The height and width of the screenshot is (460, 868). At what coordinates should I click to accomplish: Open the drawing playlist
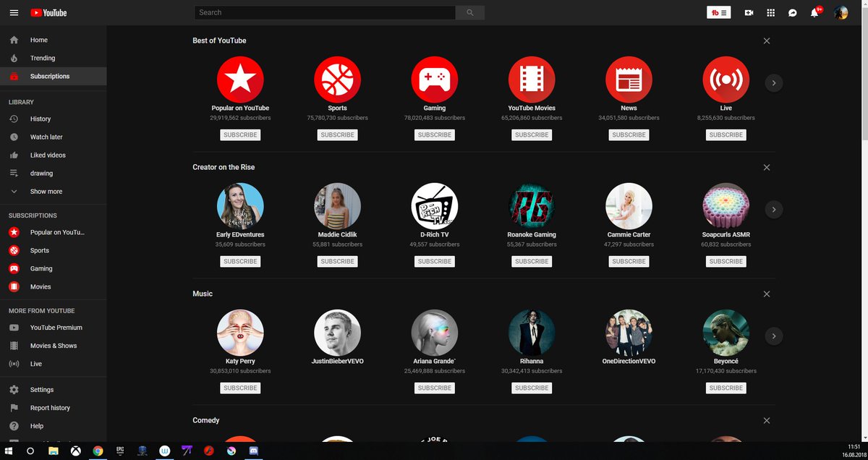(53, 173)
